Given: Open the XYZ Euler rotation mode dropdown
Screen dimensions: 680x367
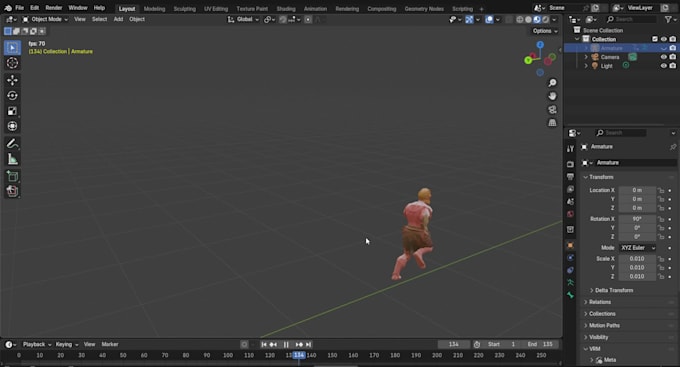Looking at the screenshot, I should click(x=638, y=248).
